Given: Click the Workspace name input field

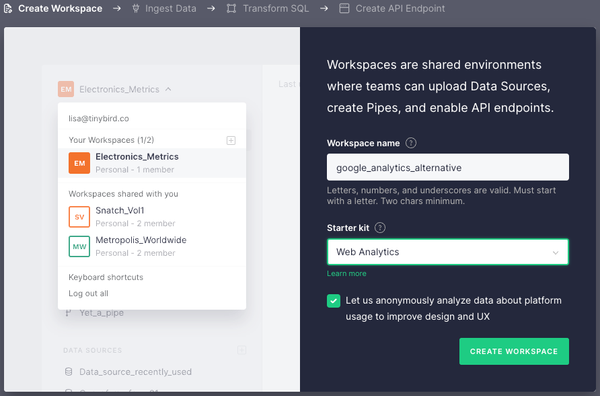Looking at the screenshot, I should [448, 167].
